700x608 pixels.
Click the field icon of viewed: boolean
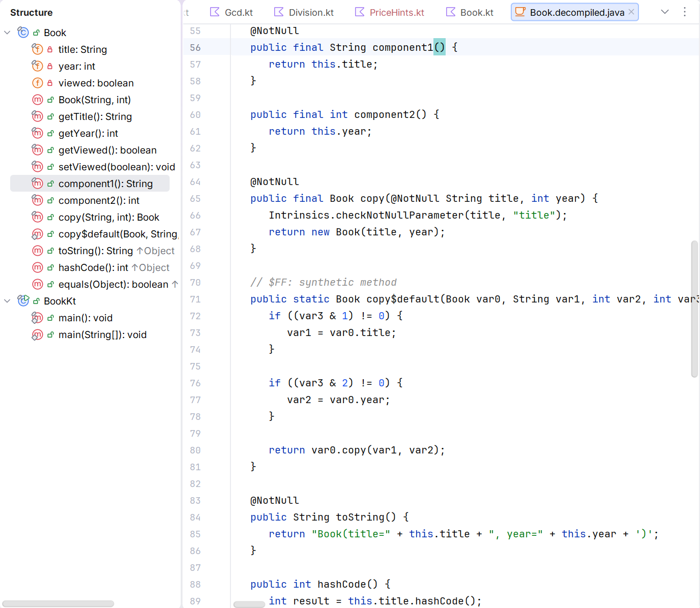pos(37,83)
